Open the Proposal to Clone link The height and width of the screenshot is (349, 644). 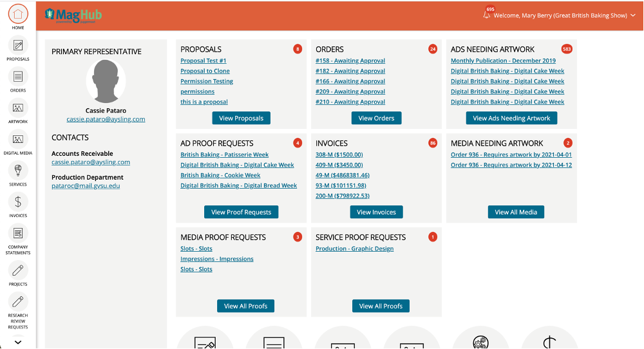tap(205, 71)
